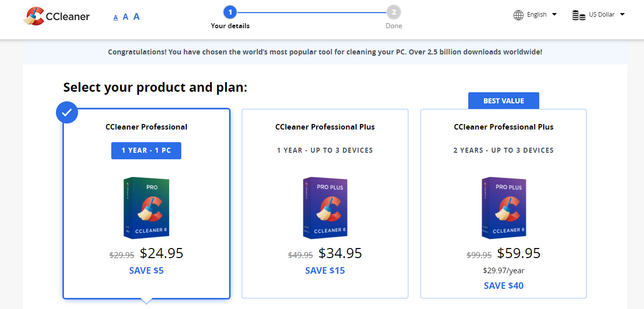Open the US Dollar currency dropdown
Viewport: 644px width, 309px height.
pyautogui.click(x=599, y=15)
